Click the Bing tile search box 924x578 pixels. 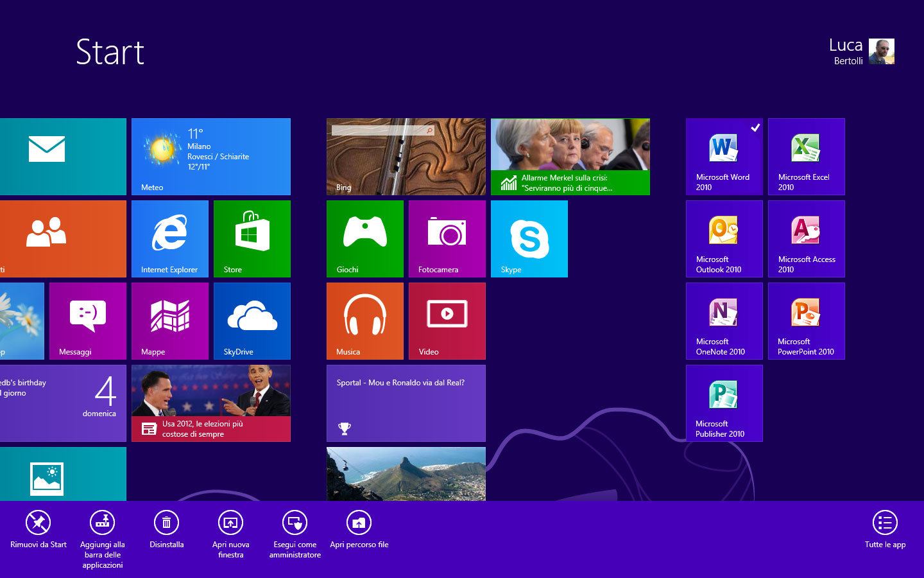tap(383, 130)
